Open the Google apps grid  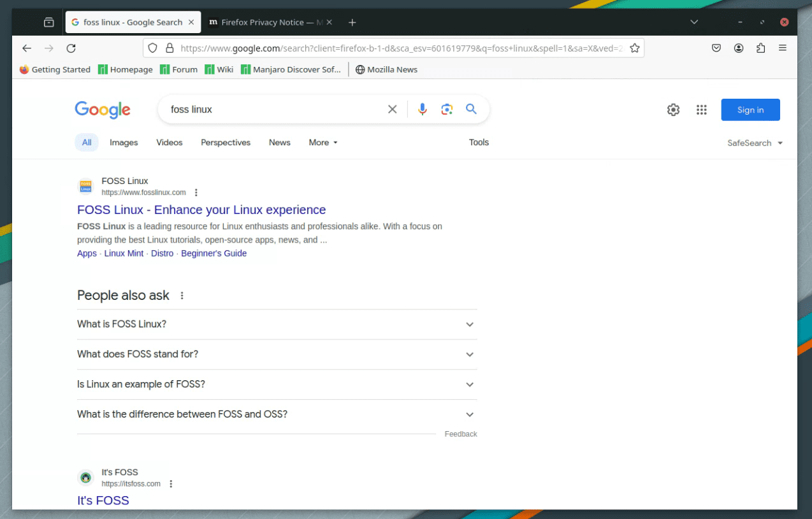pos(702,110)
